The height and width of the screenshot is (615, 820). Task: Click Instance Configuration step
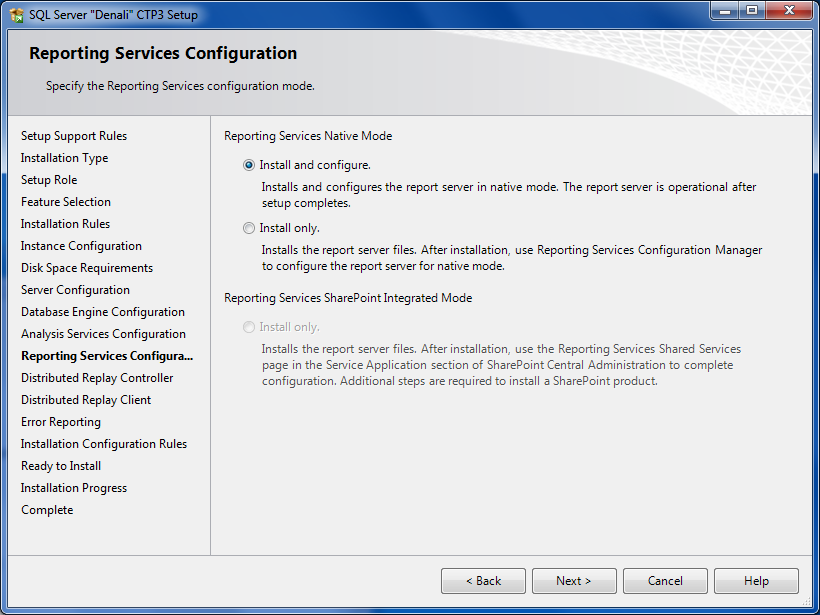[81, 246]
